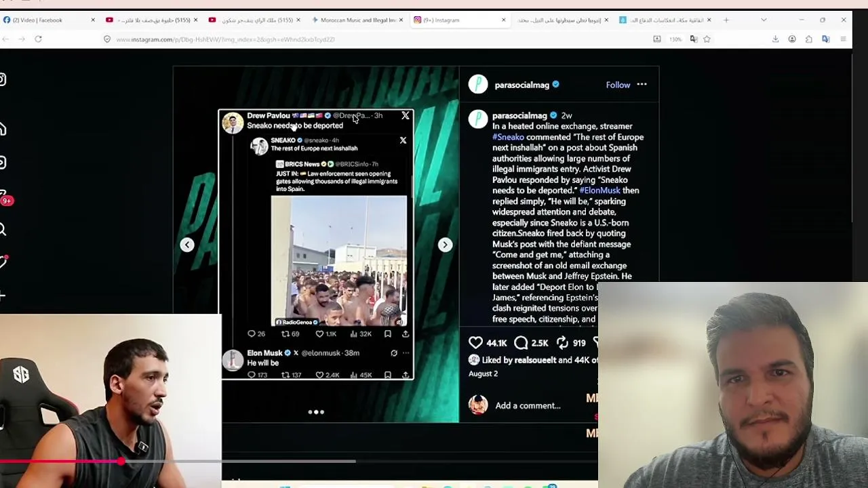Reload the current browser page
This screenshot has height=488, width=868.
pyautogui.click(x=38, y=39)
